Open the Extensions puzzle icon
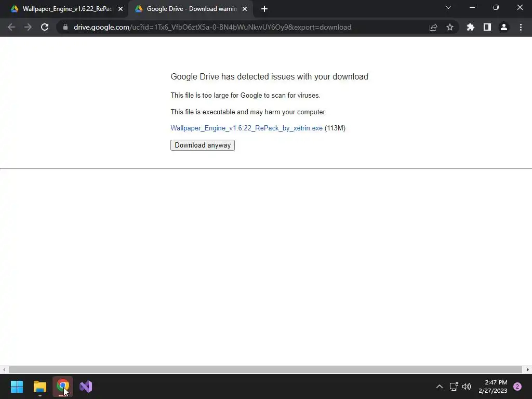The height and width of the screenshot is (399, 532). [471, 27]
